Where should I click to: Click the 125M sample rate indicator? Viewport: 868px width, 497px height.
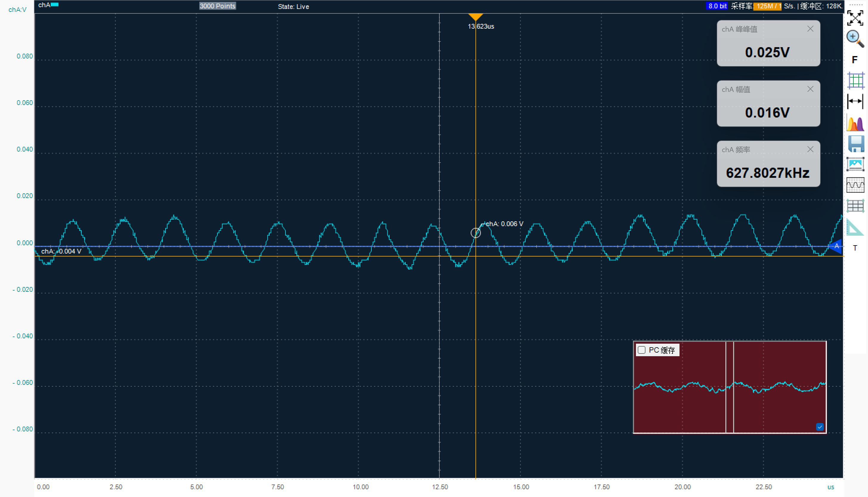click(x=767, y=6)
